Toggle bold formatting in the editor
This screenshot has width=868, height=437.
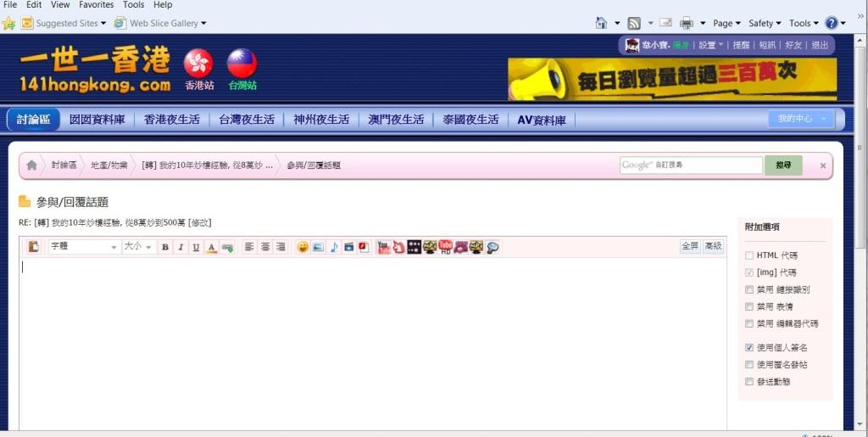pyautogui.click(x=165, y=247)
